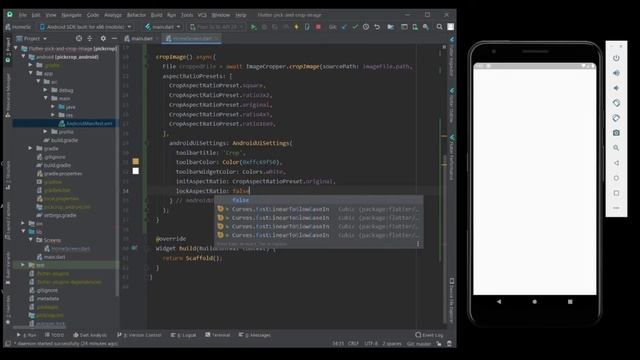This screenshot has width=640, height=360.
Task: Open the Version Control tool window
Action: [x=139, y=335]
